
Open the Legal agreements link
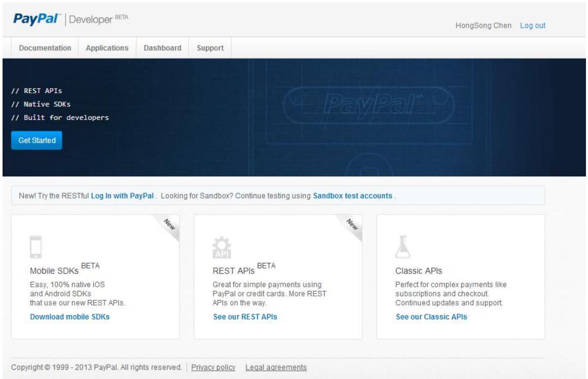point(276,367)
